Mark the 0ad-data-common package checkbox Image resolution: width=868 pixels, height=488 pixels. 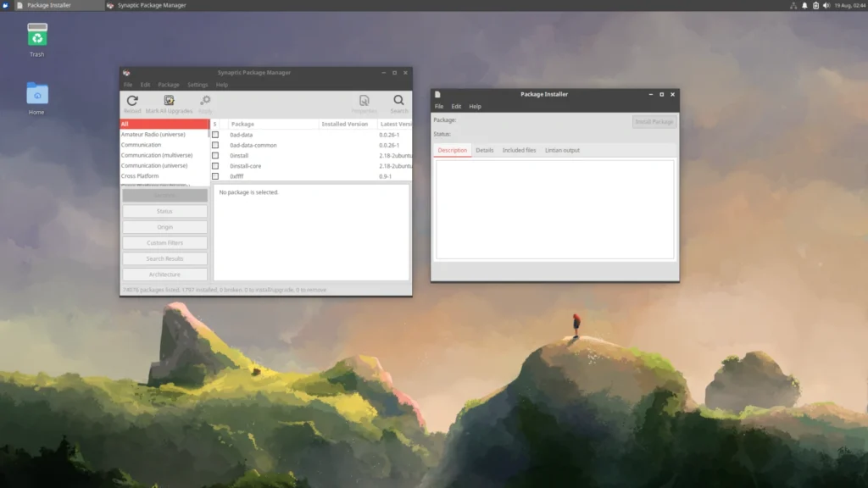click(215, 145)
